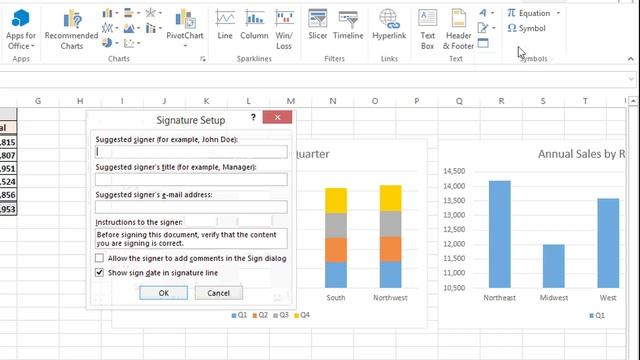640x360 pixels.
Task: Insert a Win/Loss sparkline
Action: tap(284, 29)
